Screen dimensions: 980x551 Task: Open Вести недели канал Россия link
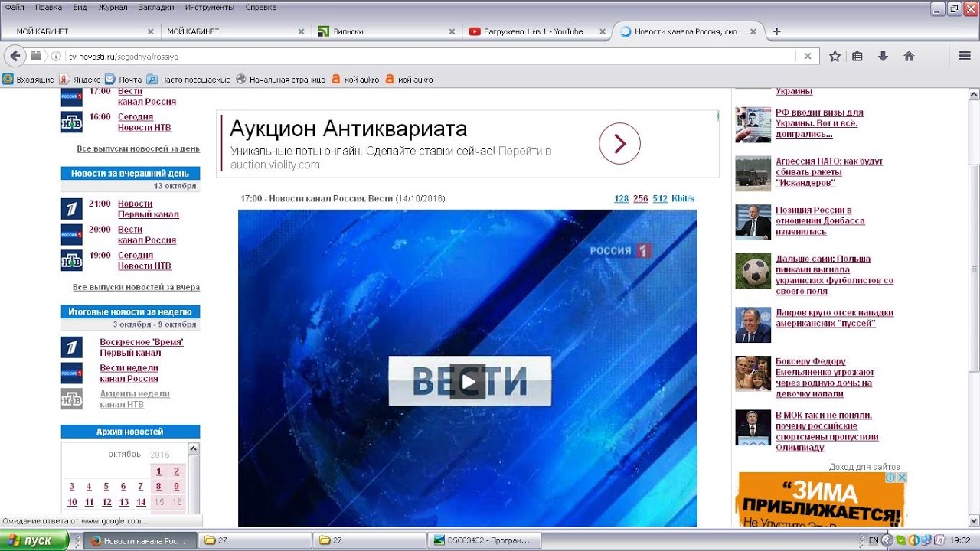click(x=129, y=373)
